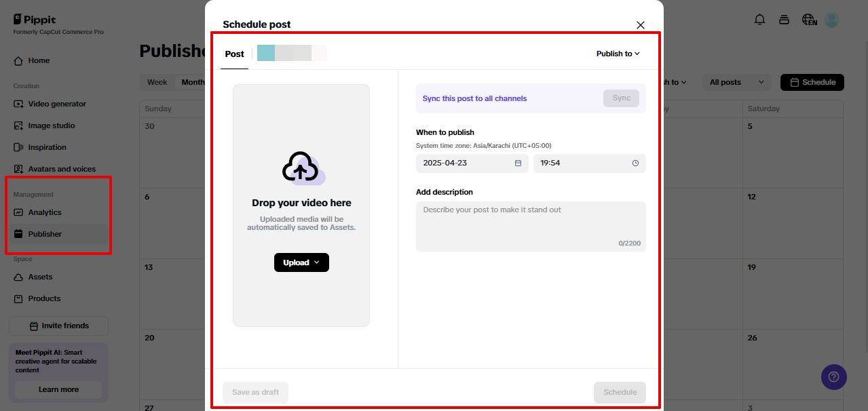Open the help question mark bubble
Viewport: 868px width, 411px height.
[833, 376]
